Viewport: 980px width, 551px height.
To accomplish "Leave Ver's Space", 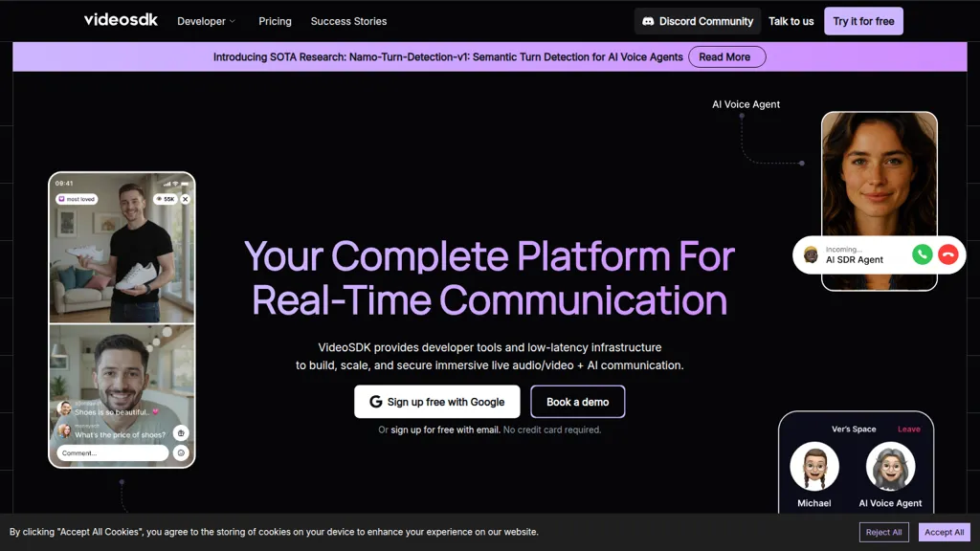I will 909,429.
